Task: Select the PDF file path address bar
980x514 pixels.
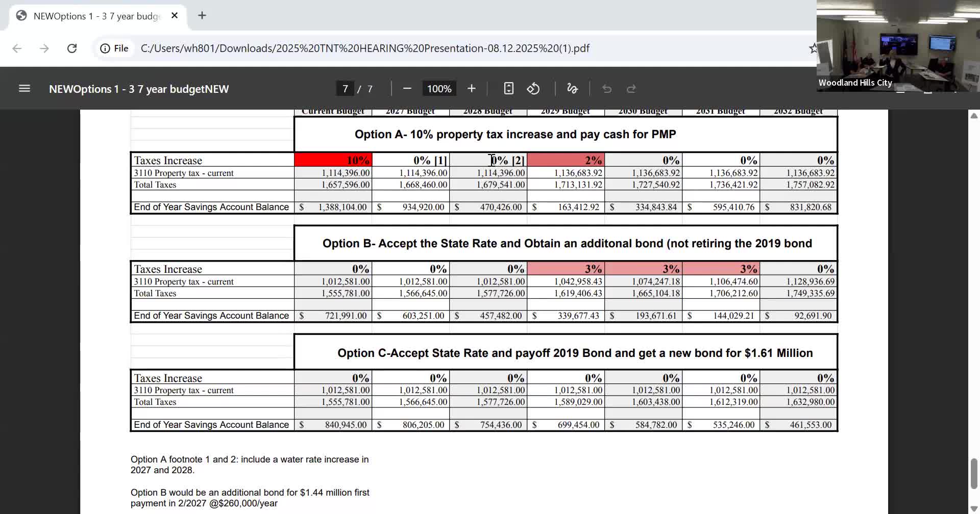Action: point(365,48)
